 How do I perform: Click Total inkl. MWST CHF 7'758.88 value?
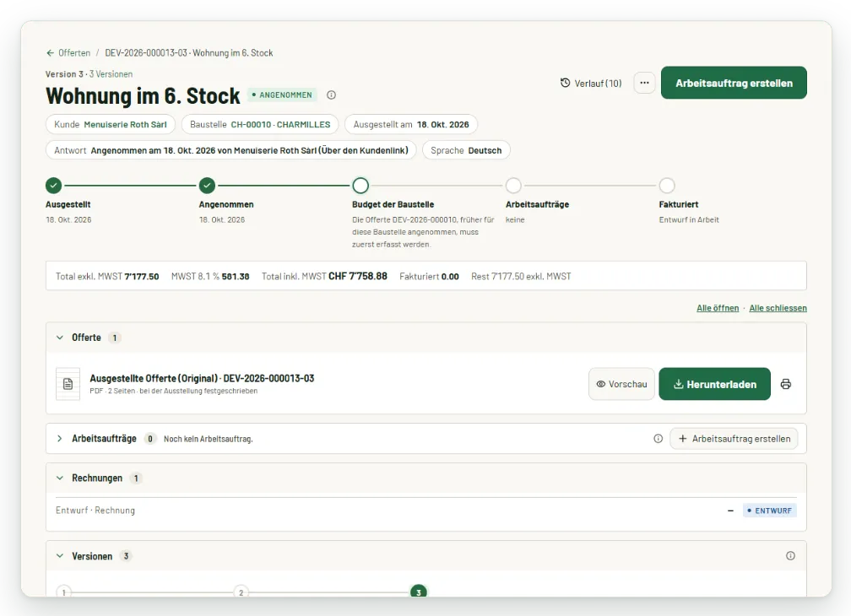tap(324, 276)
